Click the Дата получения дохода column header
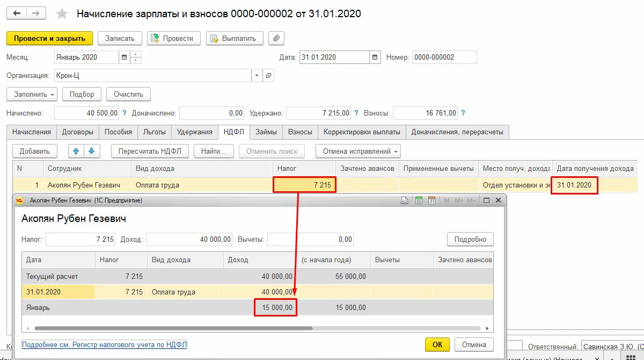644x360 pixels. [x=595, y=168]
